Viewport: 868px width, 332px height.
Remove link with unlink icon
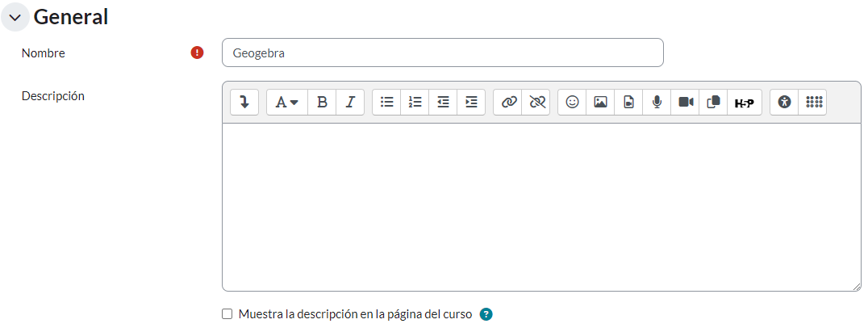536,103
